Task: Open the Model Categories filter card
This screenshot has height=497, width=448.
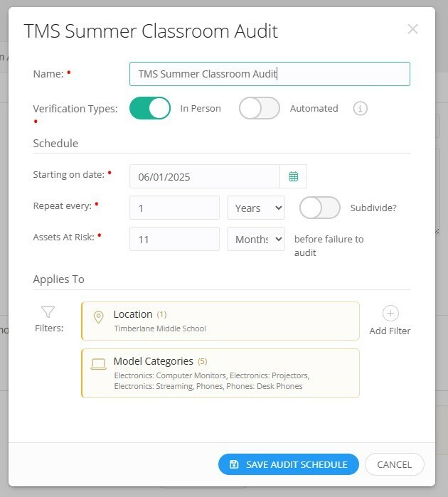Action: (220, 373)
